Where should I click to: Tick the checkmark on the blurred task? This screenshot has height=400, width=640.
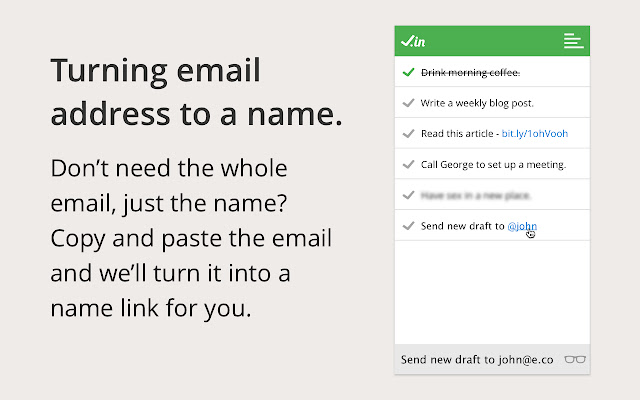point(408,195)
